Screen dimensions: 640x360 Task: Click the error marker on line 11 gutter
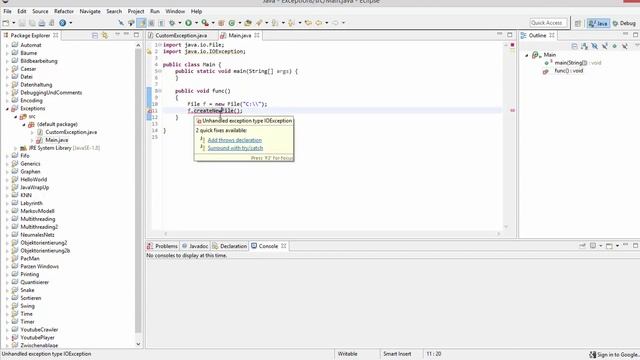pos(149,111)
